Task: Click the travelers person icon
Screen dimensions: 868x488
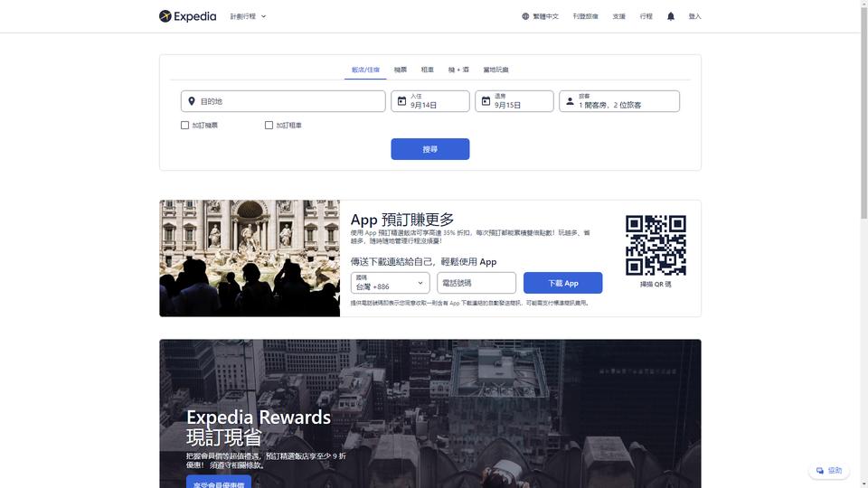Action: point(570,101)
